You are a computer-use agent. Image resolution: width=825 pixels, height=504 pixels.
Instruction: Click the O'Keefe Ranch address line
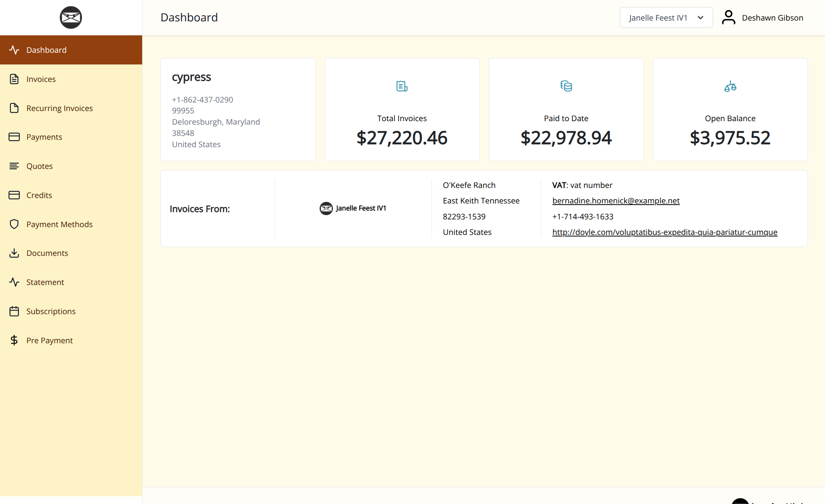click(x=469, y=185)
